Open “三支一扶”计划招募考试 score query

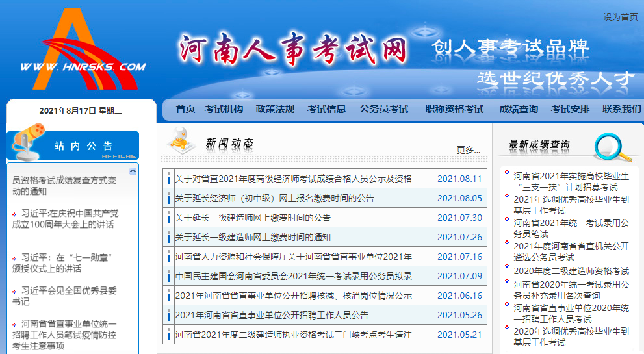(x=571, y=182)
